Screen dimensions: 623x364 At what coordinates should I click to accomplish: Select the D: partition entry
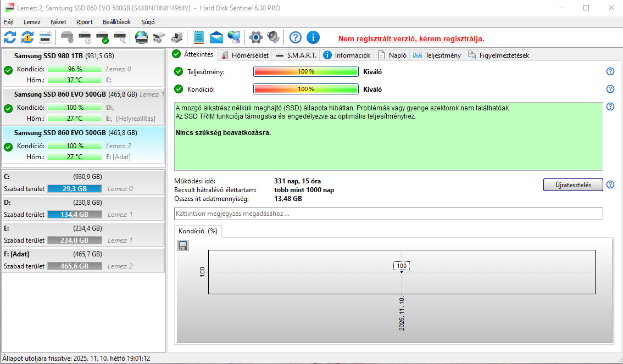pos(84,209)
